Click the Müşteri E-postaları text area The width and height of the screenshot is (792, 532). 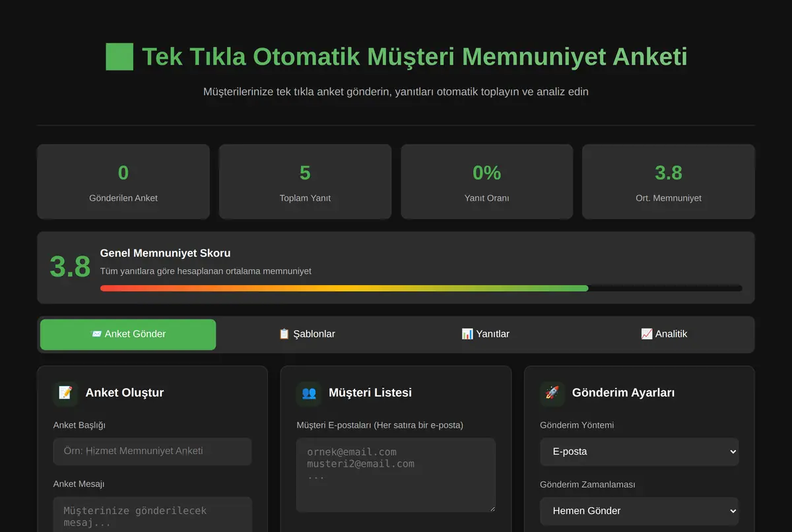396,475
